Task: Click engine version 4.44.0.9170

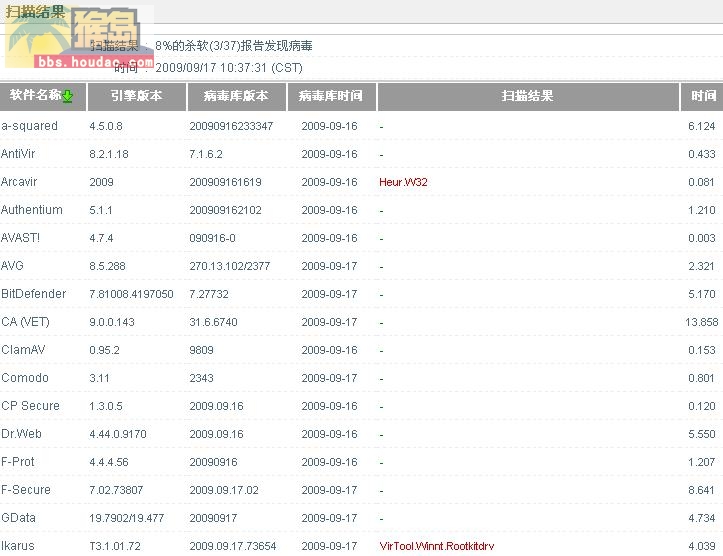Action: click(118, 434)
